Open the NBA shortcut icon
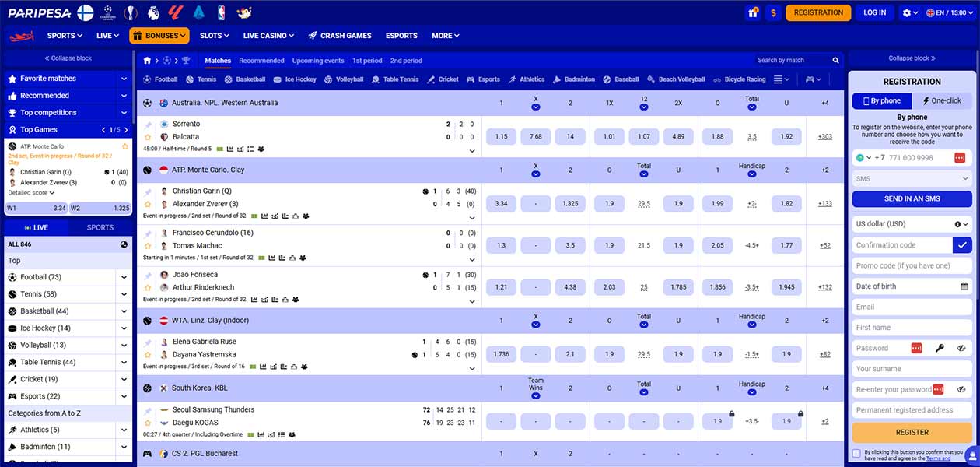 point(222,12)
